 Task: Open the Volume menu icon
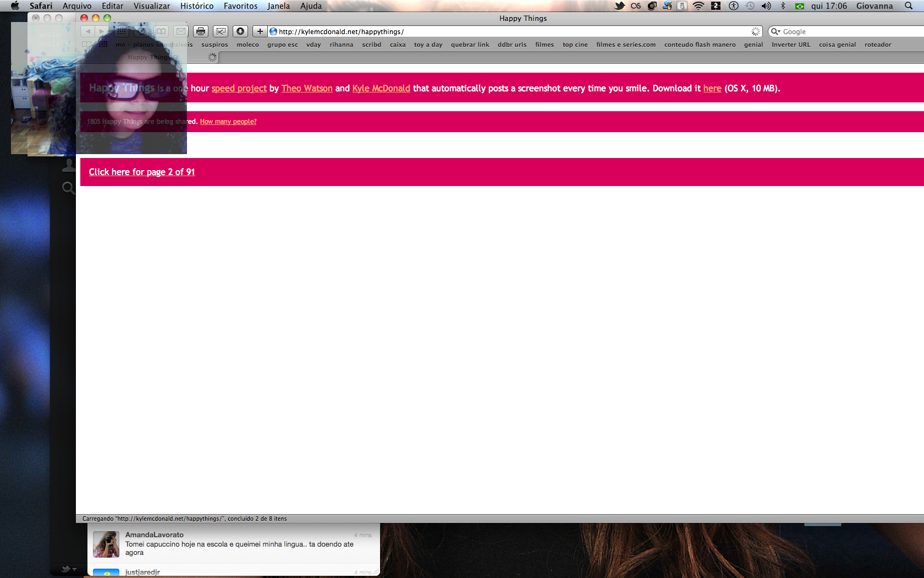coord(766,6)
